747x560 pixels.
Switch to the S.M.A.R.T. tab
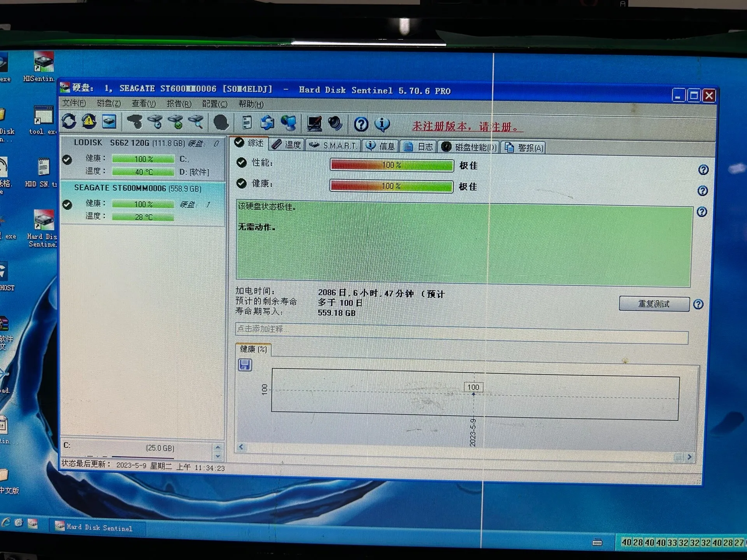pos(333,145)
